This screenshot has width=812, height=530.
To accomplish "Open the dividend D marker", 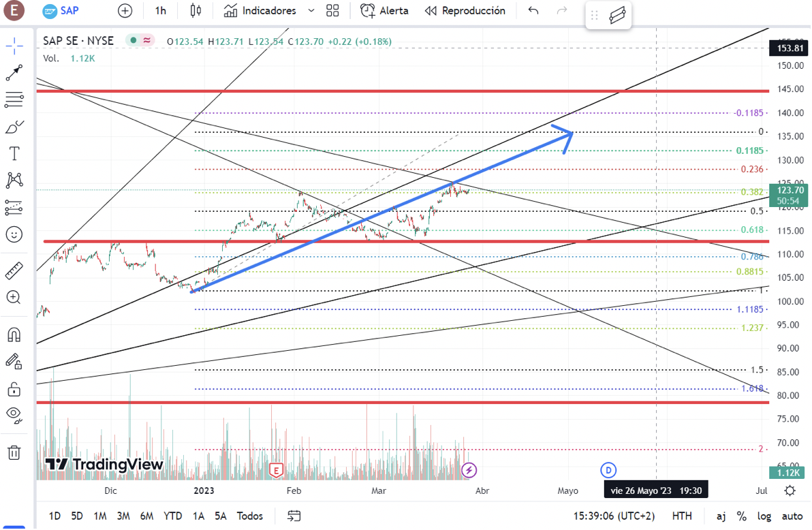I will 608,471.
